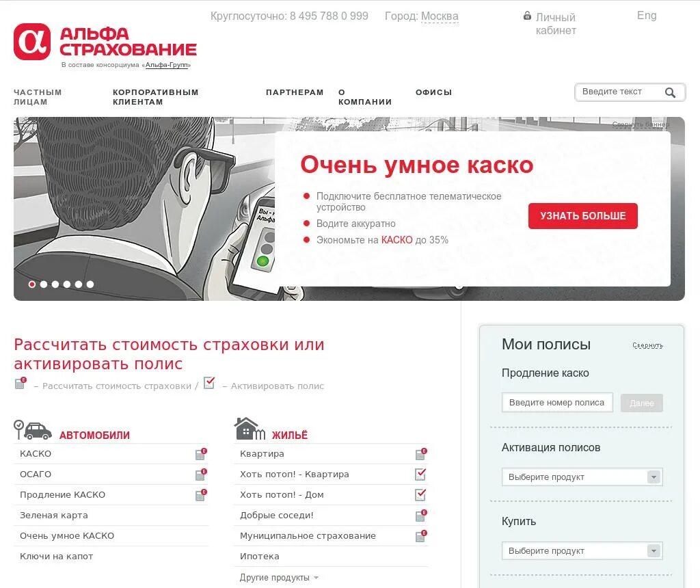Collapse the Мои полисы panel via Свернуть
Viewport: 700px width, 588px height.
pos(648,345)
